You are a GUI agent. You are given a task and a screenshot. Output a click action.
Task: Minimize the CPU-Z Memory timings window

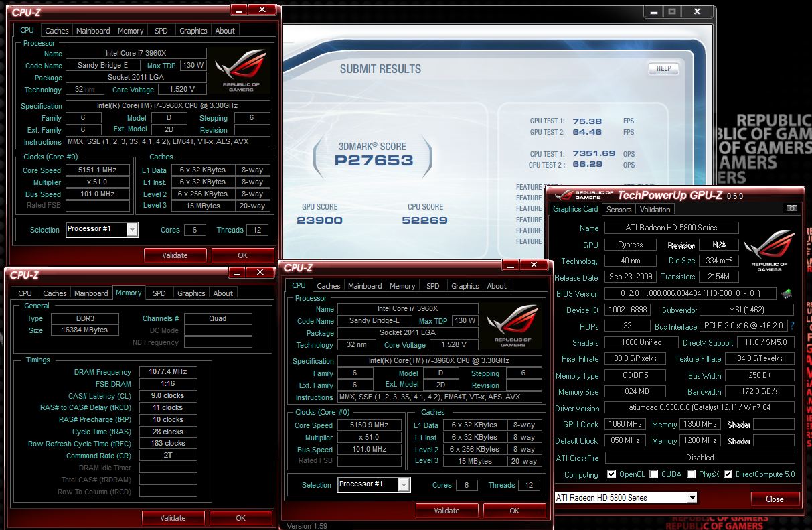tap(236, 272)
